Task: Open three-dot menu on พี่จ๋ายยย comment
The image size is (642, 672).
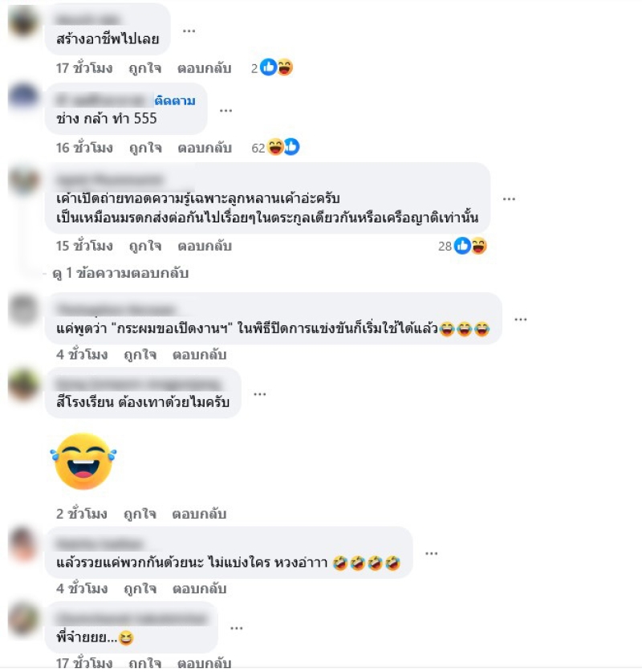Action: 237,629
